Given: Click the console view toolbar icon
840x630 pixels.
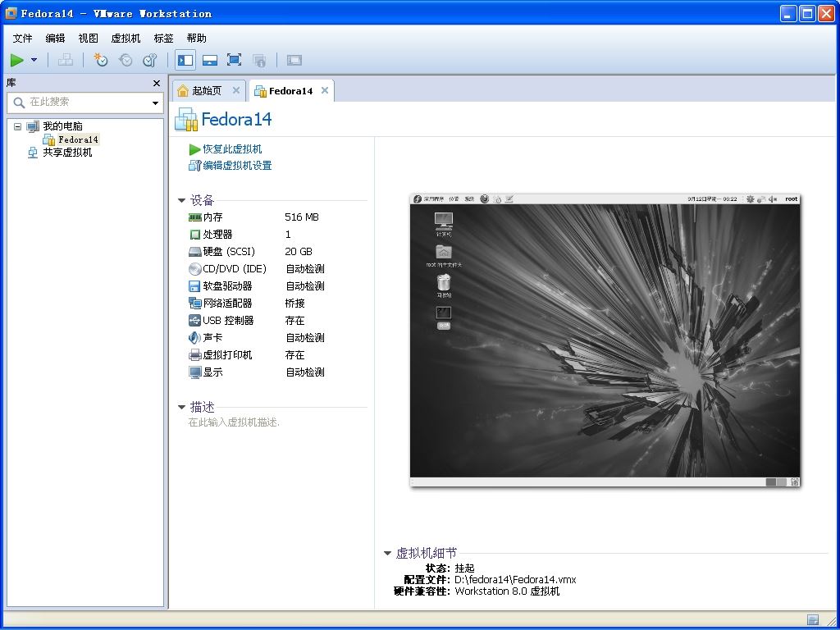Looking at the screenshot, I should pyautogui.click(x=294, y=60).
